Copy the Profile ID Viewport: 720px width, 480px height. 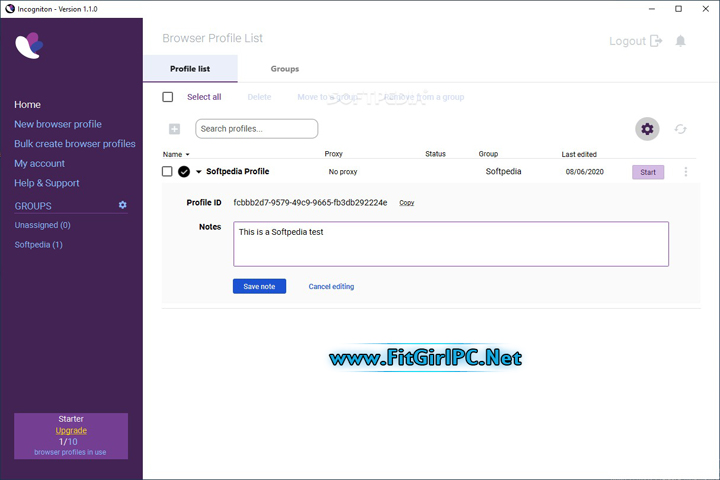406,203
